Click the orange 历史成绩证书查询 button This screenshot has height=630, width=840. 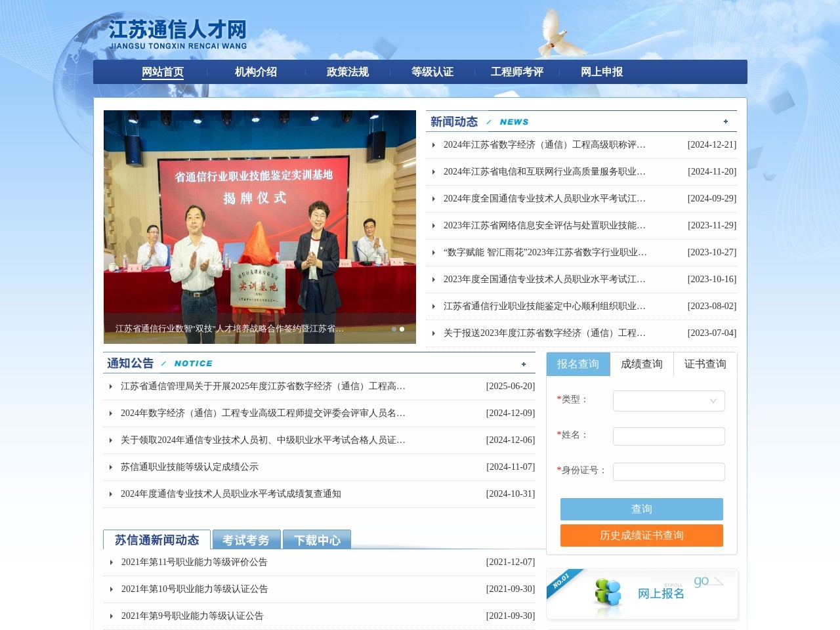click(642, 535)
